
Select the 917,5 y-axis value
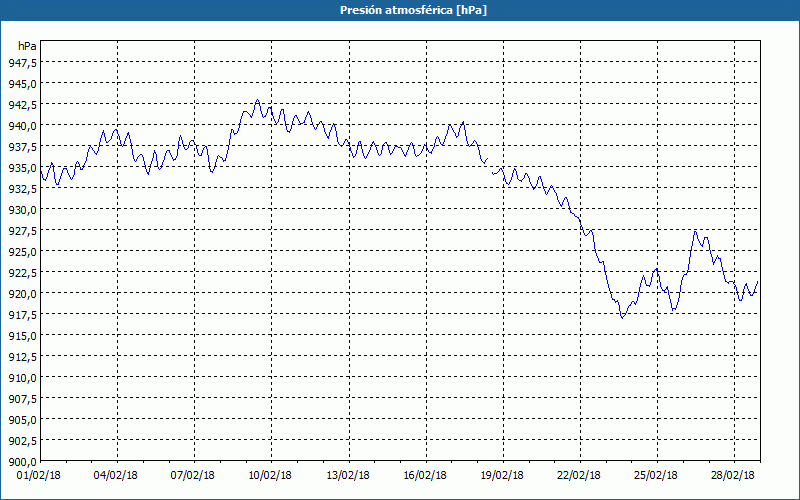pyautogui.click(x=22, y=314)
